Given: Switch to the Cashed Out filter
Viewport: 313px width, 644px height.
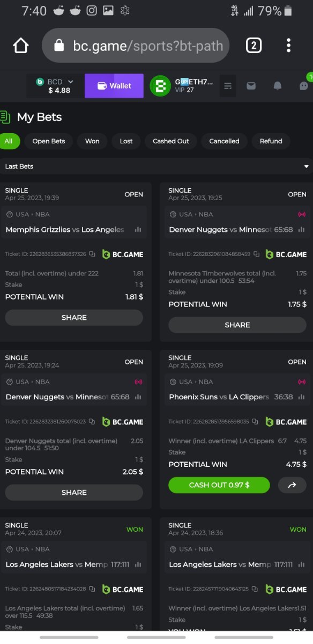Looking at the screenshot, I should pyautogui.click(x=171, y=141).
